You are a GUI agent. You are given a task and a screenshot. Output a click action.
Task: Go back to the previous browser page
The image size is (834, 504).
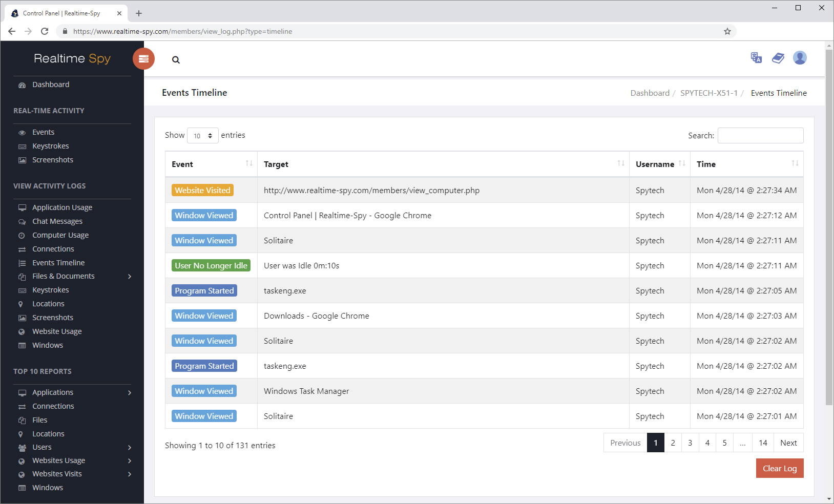(12, 31)
